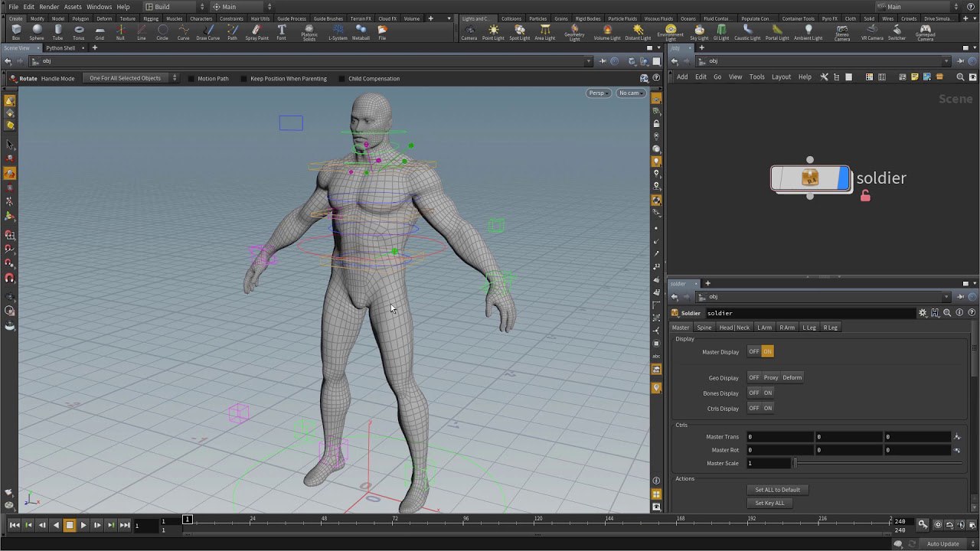Viewport: 980px width, 551px height.
Task: Open the Render menu
Action: click(49, 7)
